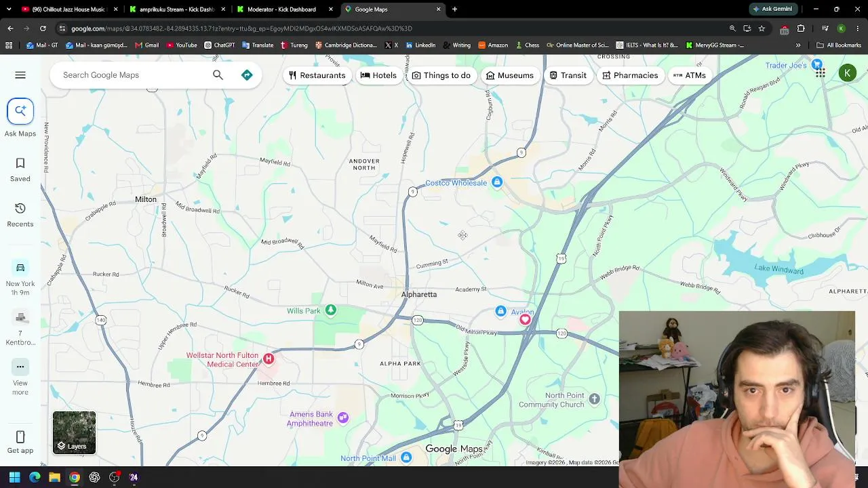The image size is (868, 488).
Task: Click the zoom magnifier in address bar
Action: click(732, 28)
